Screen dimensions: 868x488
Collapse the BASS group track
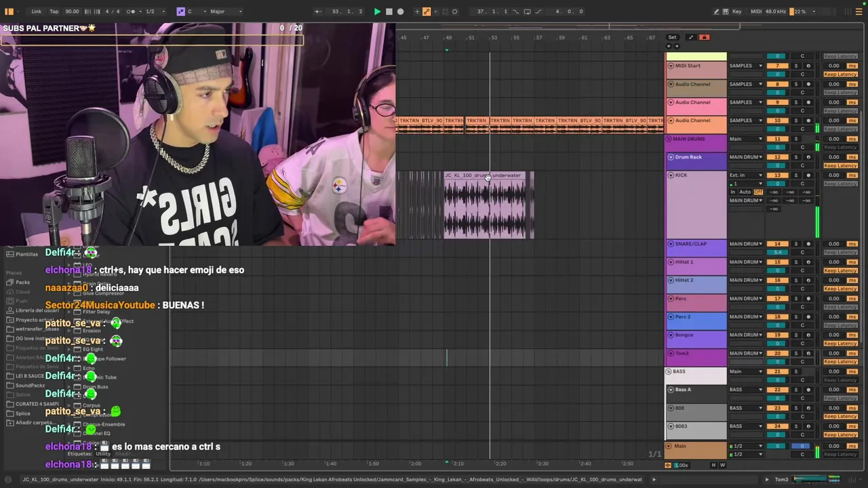tap(669, 371)
